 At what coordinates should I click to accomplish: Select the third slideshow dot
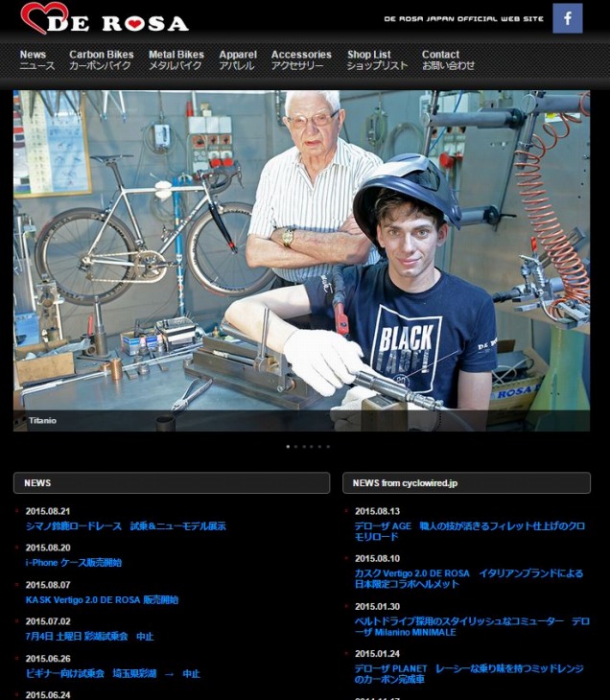tap(304, 447)
